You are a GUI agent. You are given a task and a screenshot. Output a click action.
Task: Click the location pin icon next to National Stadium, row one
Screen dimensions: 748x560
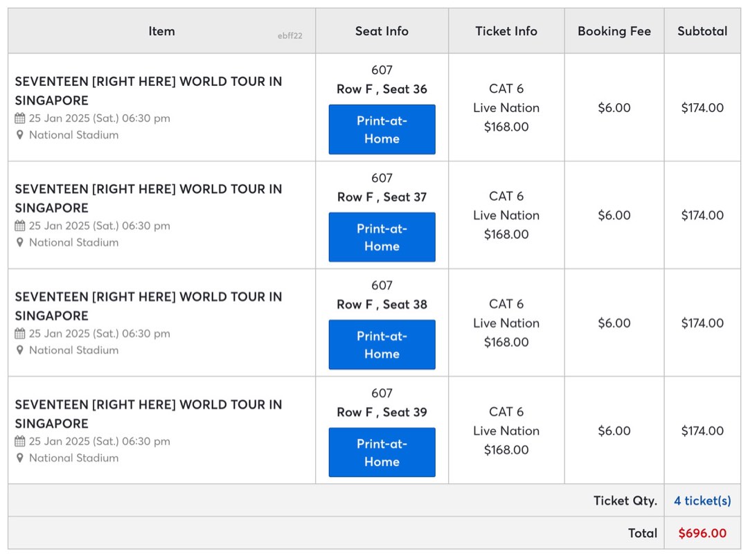pos(21,135)
